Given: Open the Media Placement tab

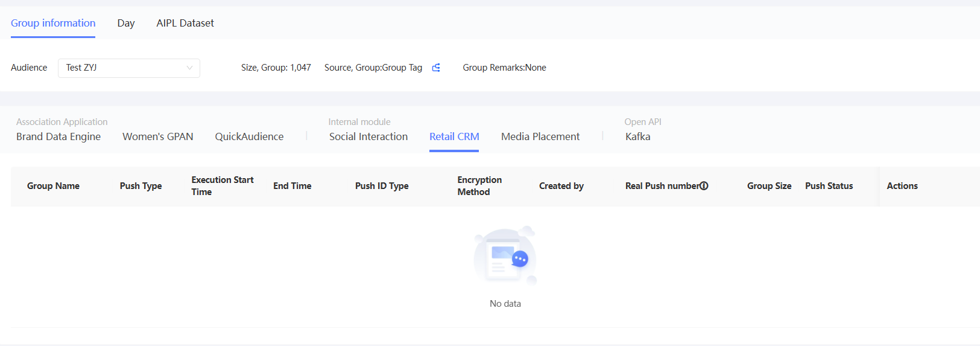Looking at the screenshot, I should click(540, 136).
